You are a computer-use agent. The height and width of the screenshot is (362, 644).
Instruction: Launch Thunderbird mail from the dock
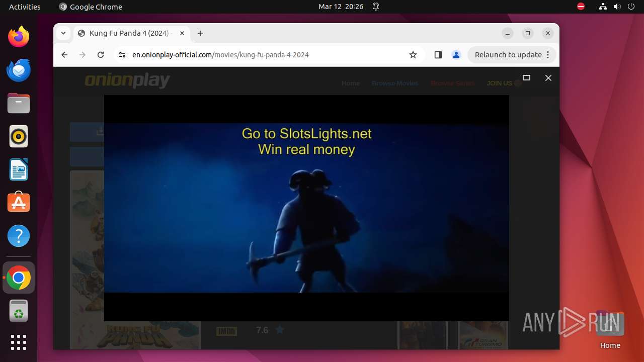coord(19,70)
